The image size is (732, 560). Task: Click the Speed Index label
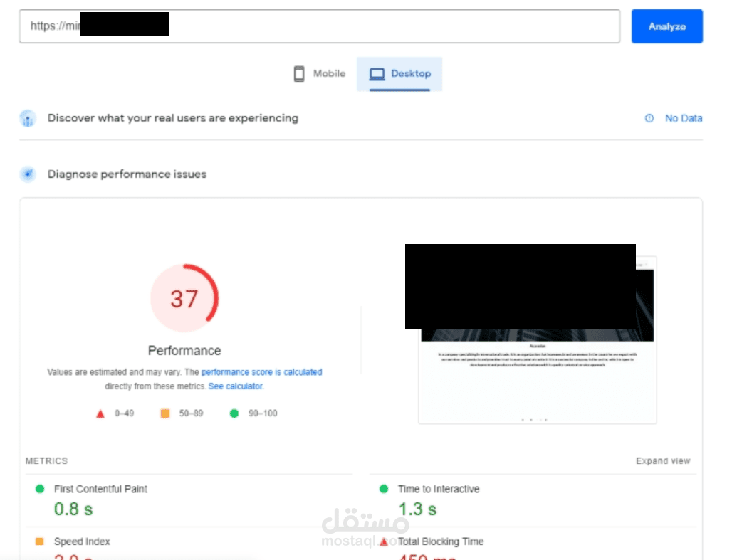tap(82, 541)
